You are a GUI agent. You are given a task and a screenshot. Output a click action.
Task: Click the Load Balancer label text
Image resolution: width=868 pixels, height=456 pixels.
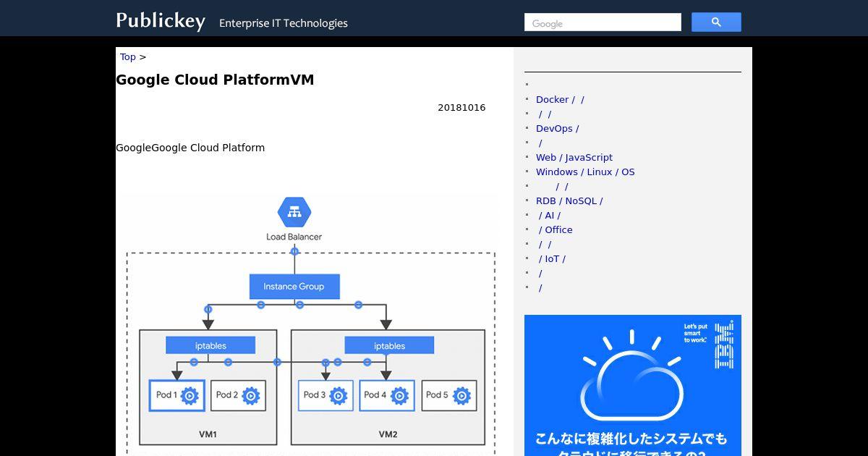294,237
